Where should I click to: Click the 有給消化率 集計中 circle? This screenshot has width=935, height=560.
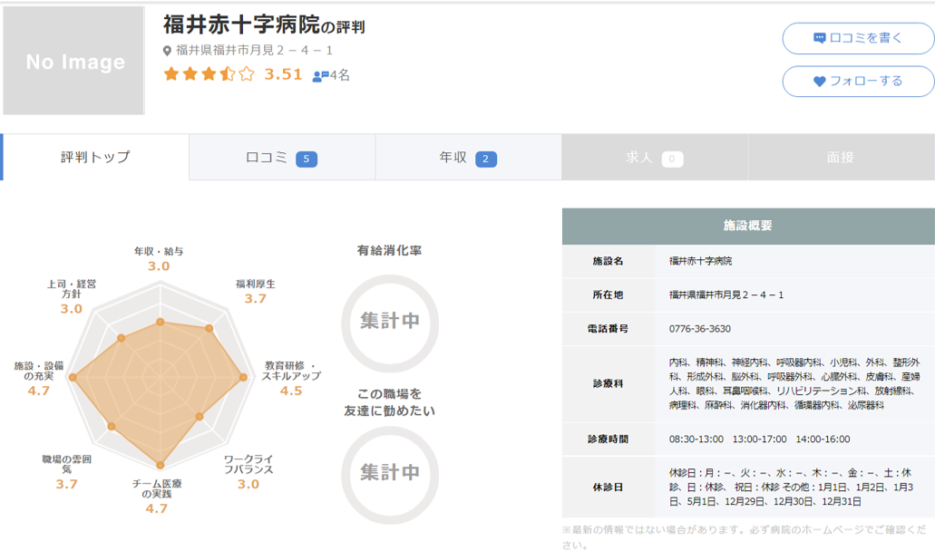coord(389,321)
